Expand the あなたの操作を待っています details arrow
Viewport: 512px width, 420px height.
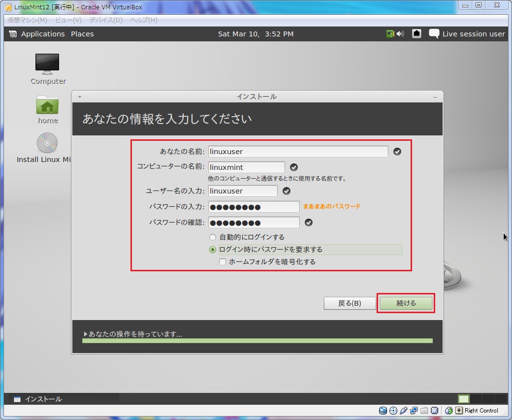[x=86, y=334]
